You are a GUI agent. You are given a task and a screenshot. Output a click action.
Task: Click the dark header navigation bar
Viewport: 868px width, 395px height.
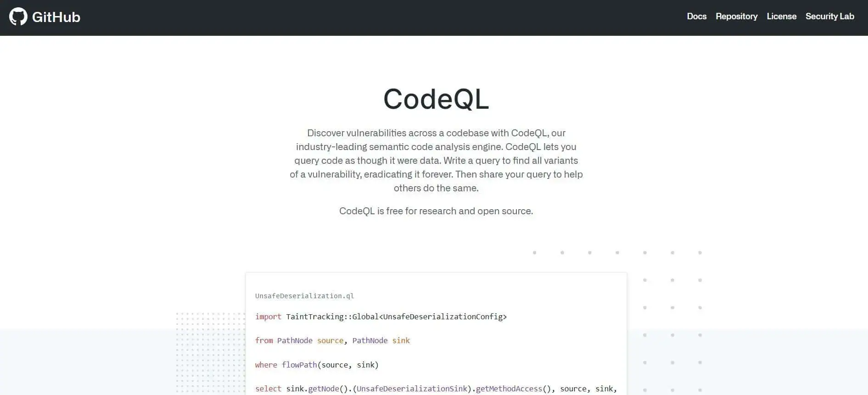(367, 17)
